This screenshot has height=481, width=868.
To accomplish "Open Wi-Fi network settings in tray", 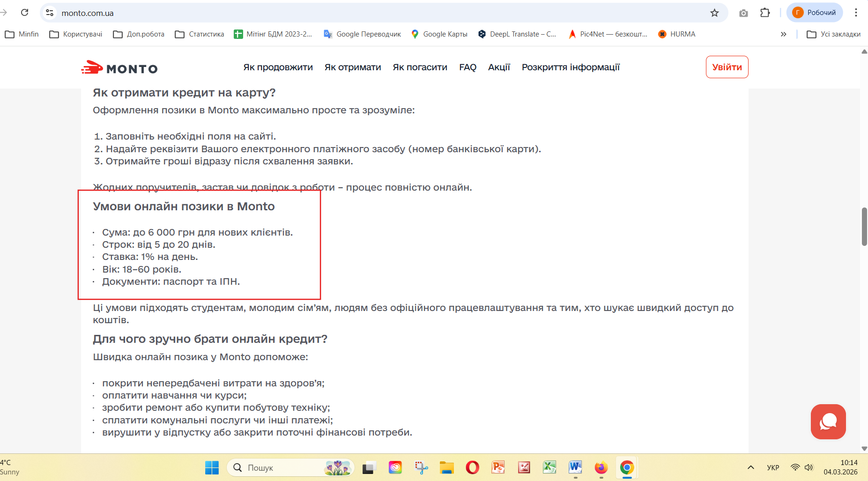I will click(x=795, y=467).
